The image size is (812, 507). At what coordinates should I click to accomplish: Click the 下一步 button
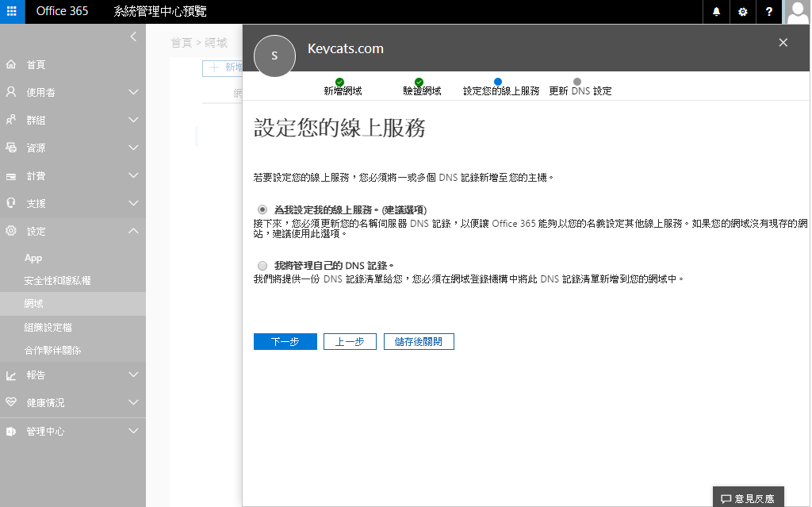coord(285,342)
